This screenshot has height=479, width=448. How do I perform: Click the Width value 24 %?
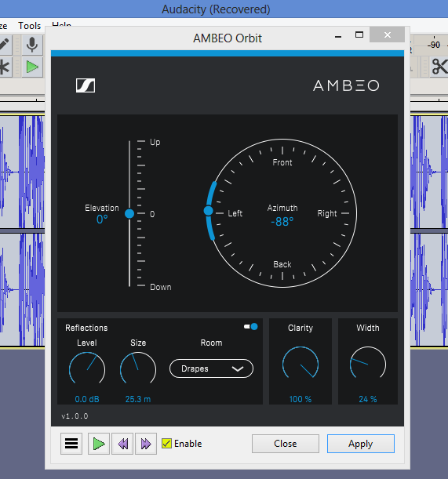pos(368,399)
